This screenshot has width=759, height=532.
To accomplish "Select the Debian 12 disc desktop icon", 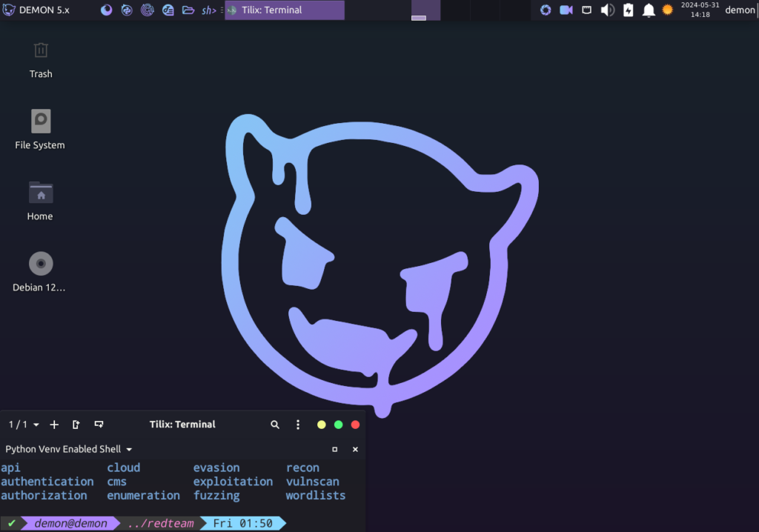I will 39,272.
